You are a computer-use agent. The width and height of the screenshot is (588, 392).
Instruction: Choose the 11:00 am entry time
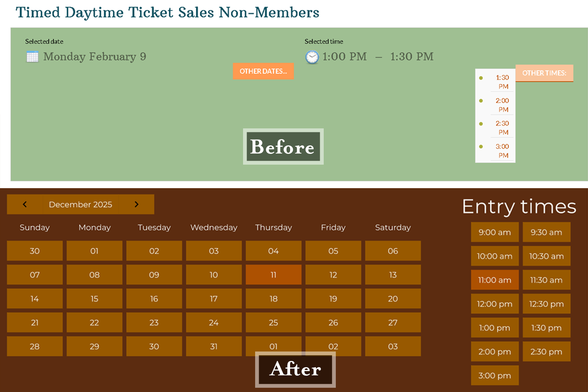click(x=495, y=280)
